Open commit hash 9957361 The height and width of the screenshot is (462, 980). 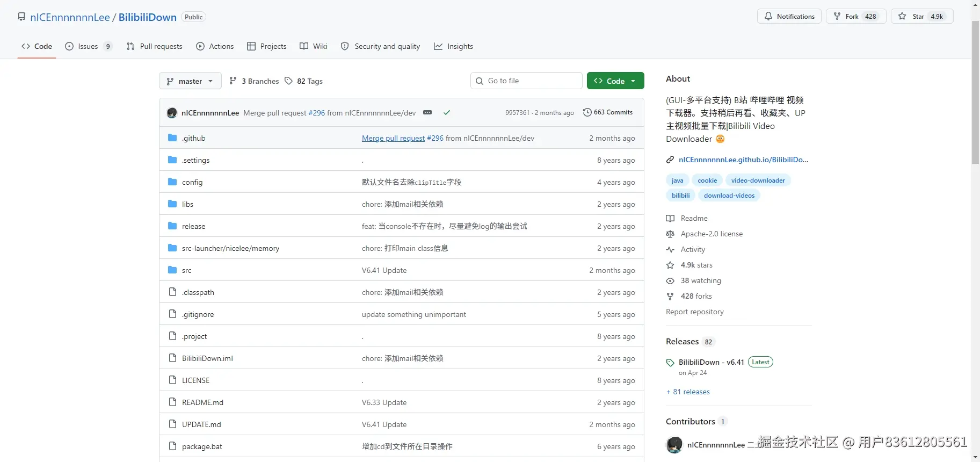517,113
